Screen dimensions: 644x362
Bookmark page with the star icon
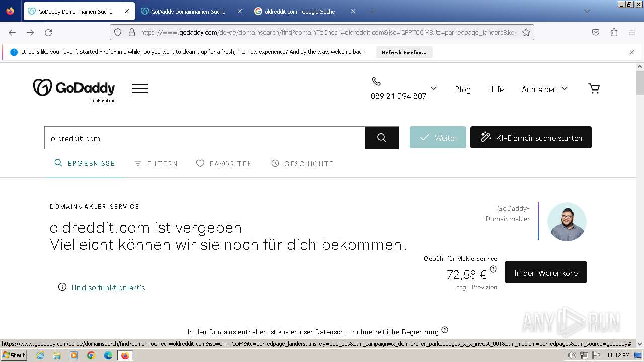526,32
